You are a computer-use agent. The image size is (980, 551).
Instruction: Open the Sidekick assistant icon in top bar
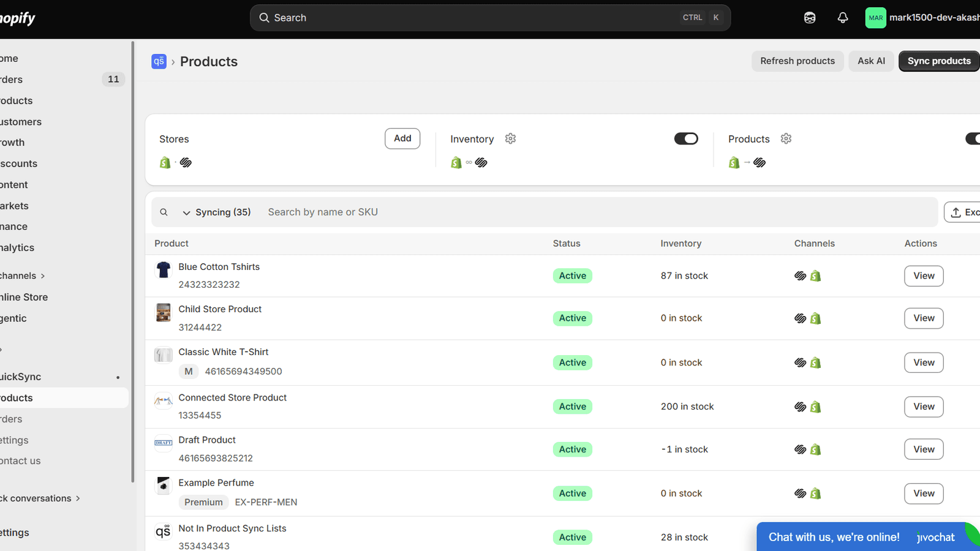tap(810, 18)
